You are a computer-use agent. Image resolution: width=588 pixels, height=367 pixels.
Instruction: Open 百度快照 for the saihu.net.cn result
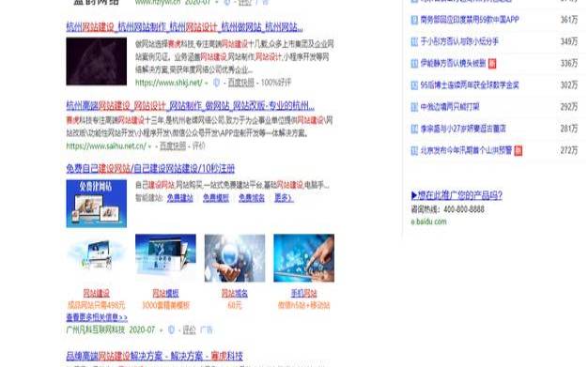coord(173,146)
